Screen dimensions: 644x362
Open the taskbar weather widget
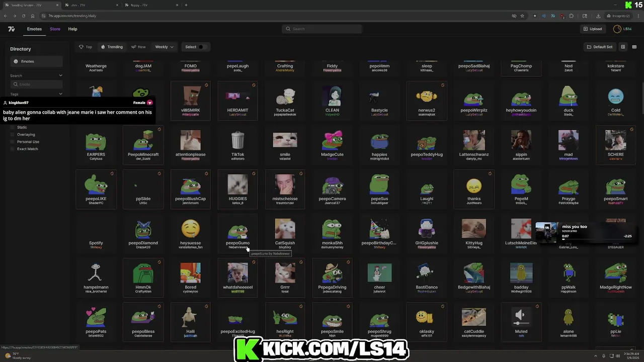[18, 355]
